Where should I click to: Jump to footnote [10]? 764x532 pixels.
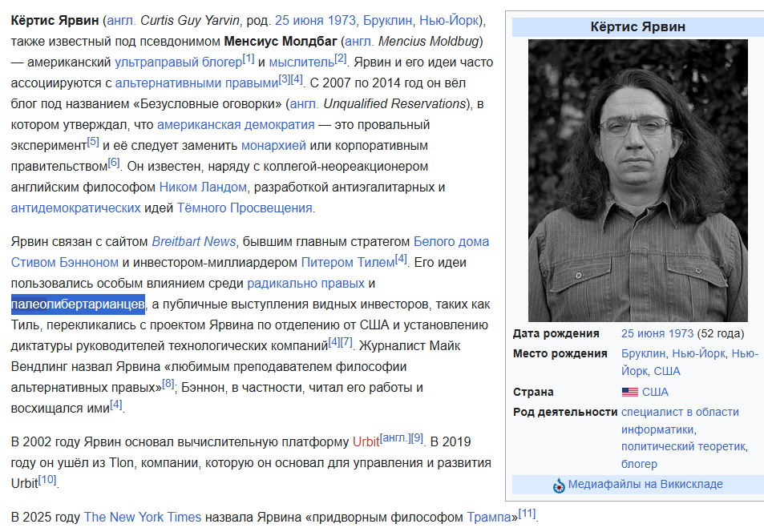click(47, 479)
